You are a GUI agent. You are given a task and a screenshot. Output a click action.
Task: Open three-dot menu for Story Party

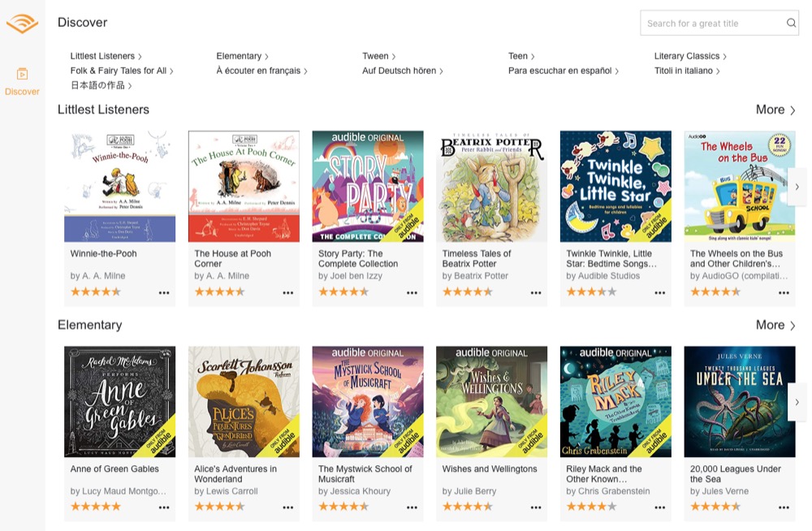tap(412, 293)
